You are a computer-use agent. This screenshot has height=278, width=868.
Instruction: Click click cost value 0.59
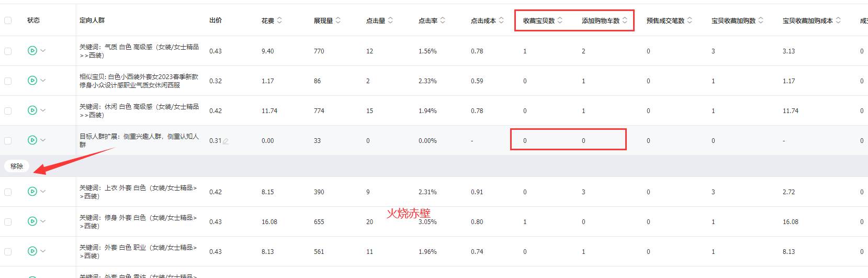(477, 81)
